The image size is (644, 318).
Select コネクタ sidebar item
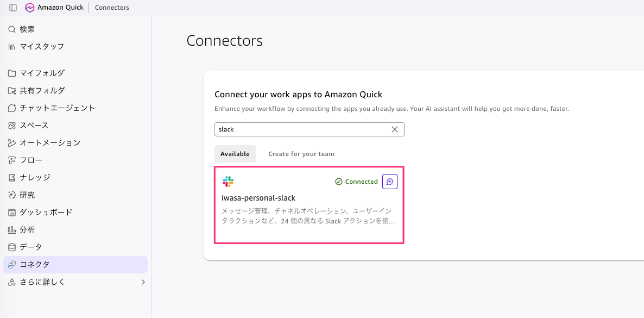[75, 265]
